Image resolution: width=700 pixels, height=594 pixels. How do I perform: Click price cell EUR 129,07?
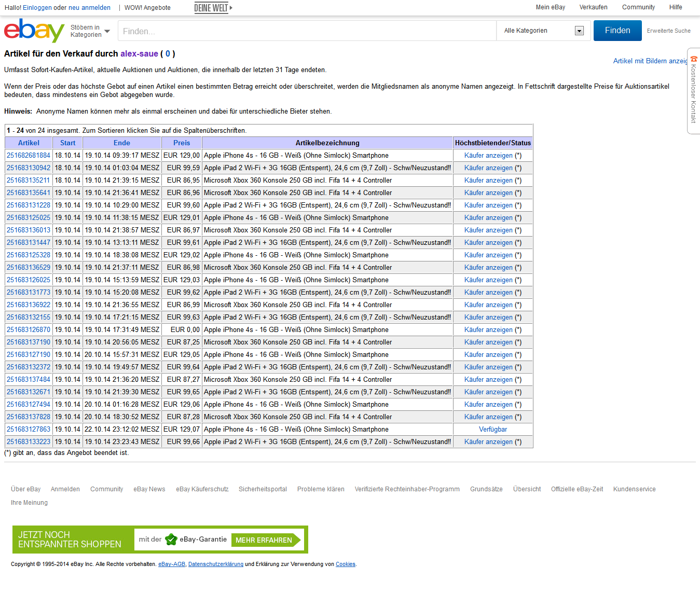(182, 430)
